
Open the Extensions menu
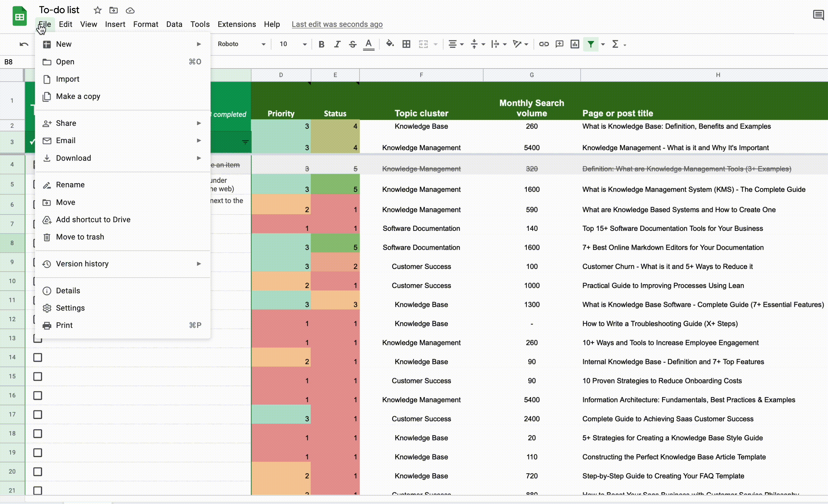point(236,24)
